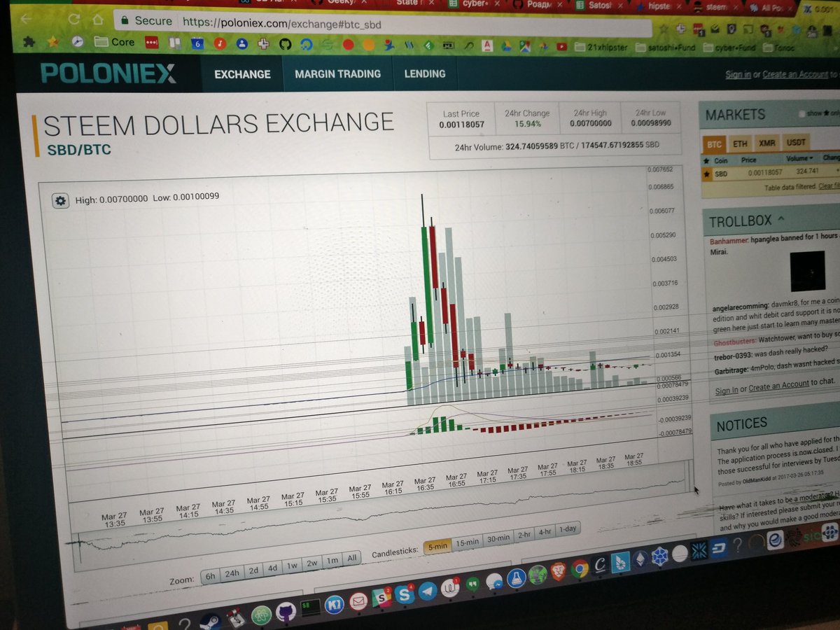
Task: Set zoom to 24h
Action: [x=232, y=573]
